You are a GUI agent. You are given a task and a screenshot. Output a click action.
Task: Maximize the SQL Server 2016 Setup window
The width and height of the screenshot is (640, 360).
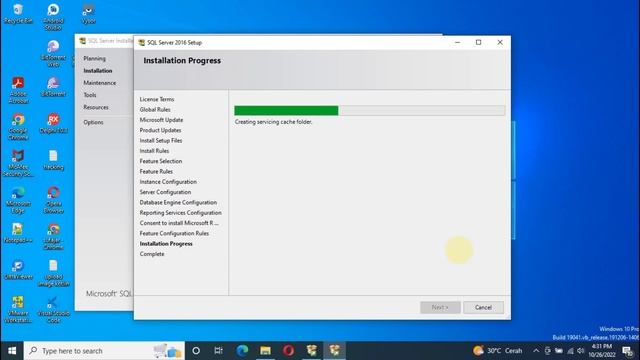coord(478,42)
